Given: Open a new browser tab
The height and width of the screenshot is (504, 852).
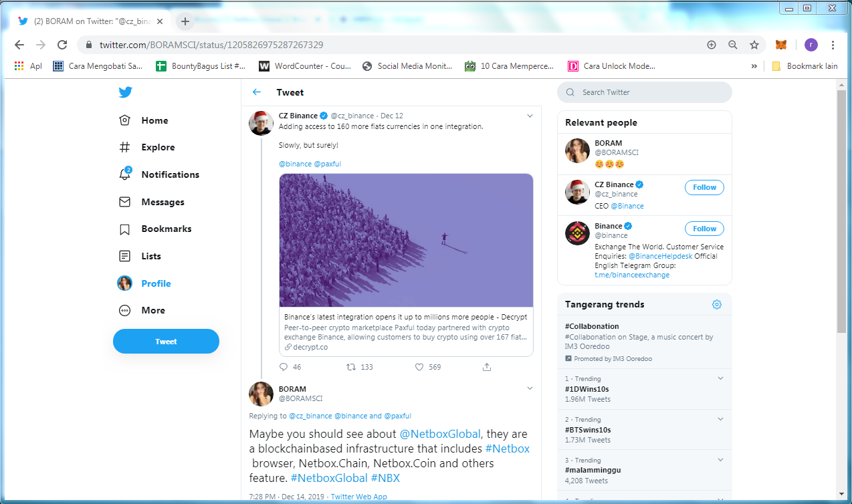Looking at the screenshot, I should coord(185,21).
